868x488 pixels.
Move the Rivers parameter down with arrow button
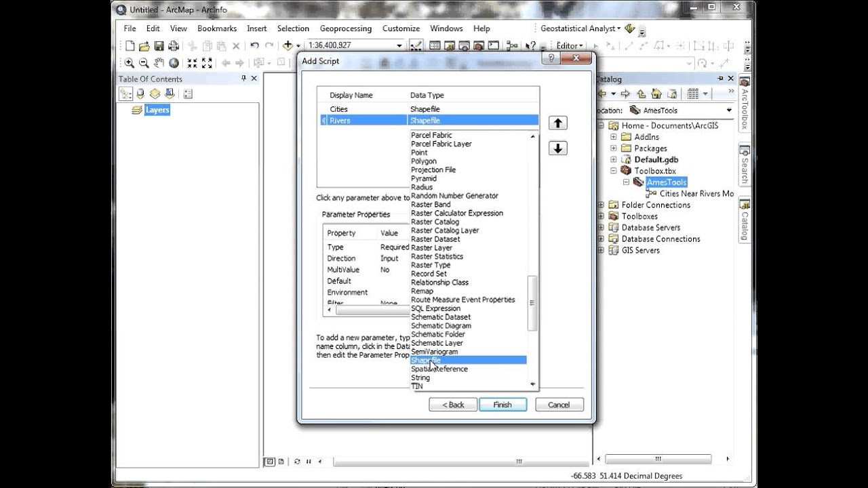tap(557, 148)
